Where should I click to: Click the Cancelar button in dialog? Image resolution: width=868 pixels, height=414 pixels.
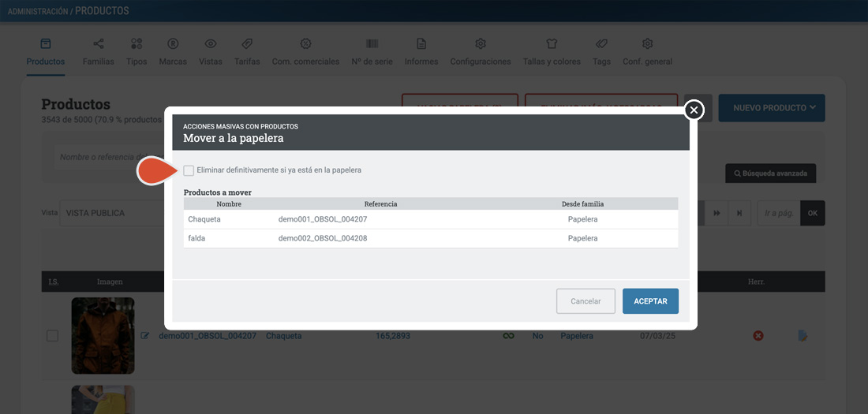[586, 301]
